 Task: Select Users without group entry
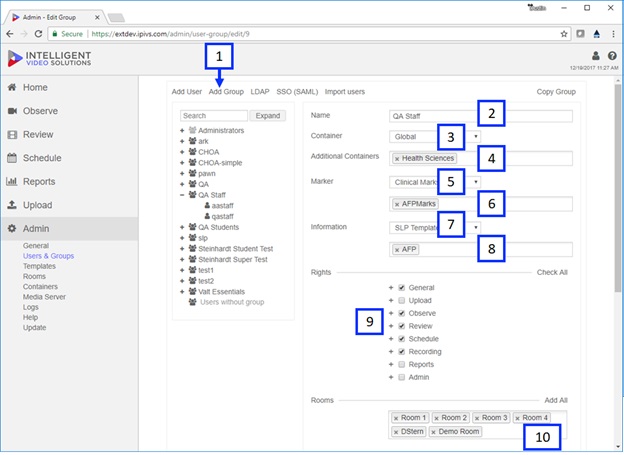coord(232,302)
